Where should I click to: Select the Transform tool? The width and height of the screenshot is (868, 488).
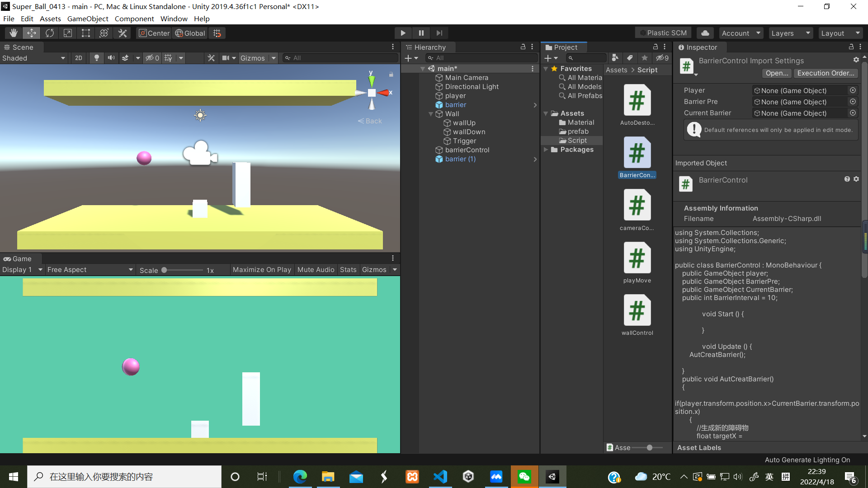(104, 33)
